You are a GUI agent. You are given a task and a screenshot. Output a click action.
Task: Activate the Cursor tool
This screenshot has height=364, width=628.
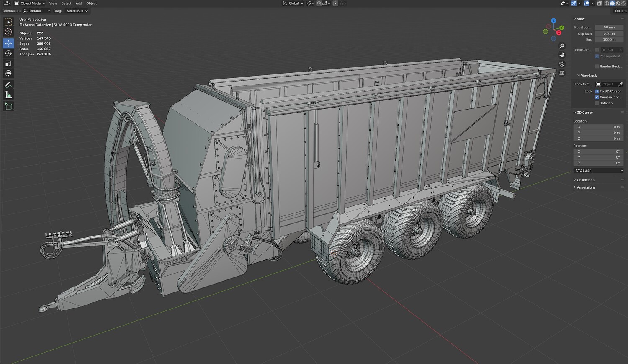(8, 32)
